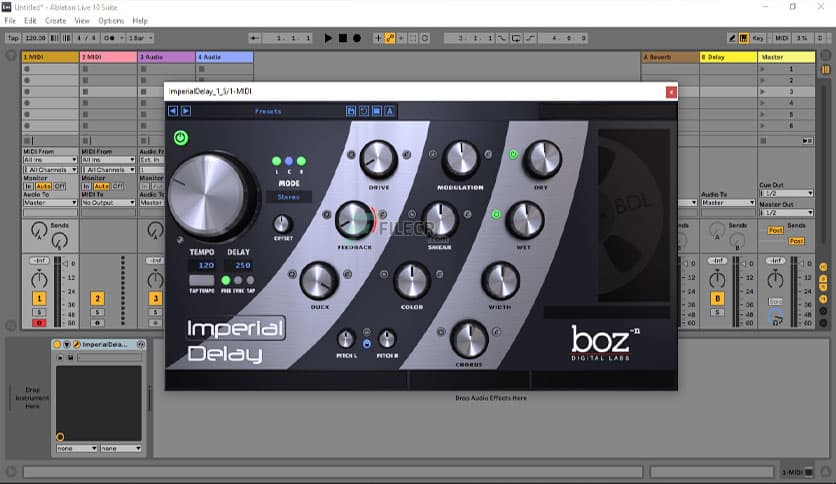Toggle the pitch link button between Pitch knobs
Viewport: 836px width, 484px height.
(x=367, y=344)
